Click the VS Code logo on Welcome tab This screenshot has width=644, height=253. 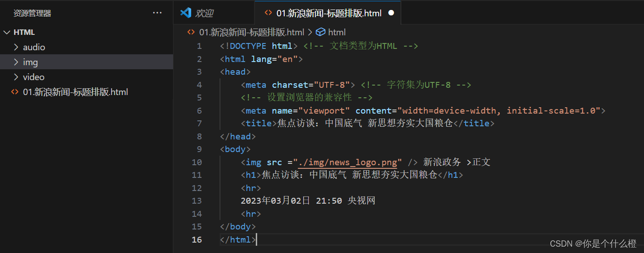click(186, 13)
